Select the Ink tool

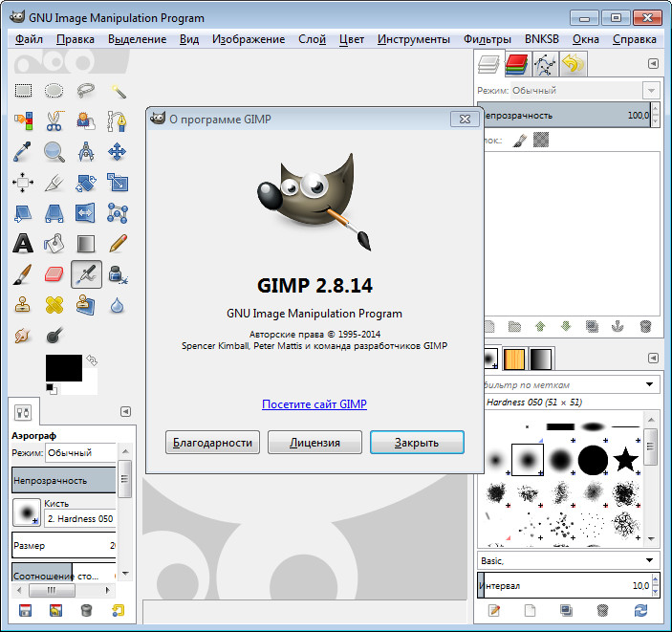click(x=118, y=274)
